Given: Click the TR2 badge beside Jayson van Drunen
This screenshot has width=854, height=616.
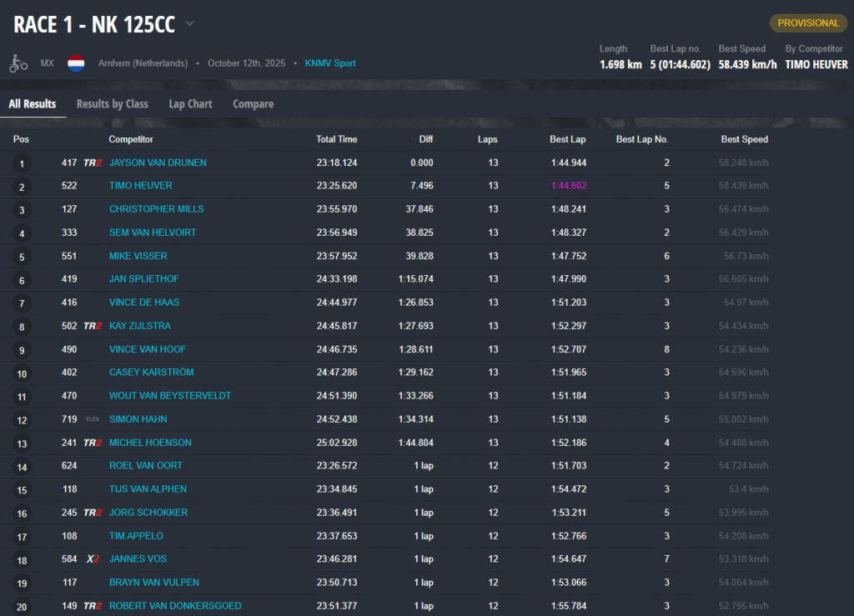Looking at the screenshot, I should pos(93,163).
